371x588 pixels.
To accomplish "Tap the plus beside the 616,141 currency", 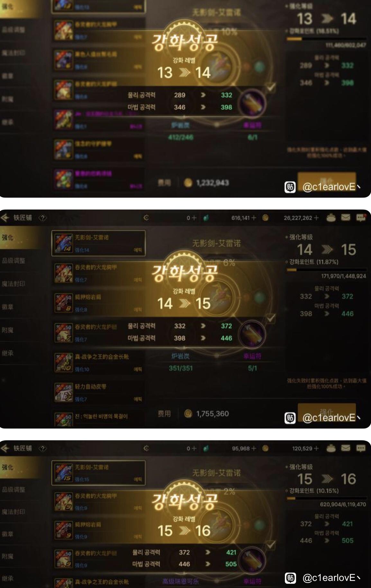I will coord(254,218).
